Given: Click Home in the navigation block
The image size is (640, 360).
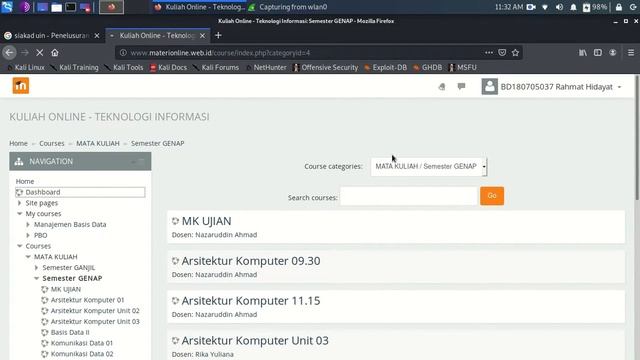Looking at the screenshot, I should tap(25, 181).
